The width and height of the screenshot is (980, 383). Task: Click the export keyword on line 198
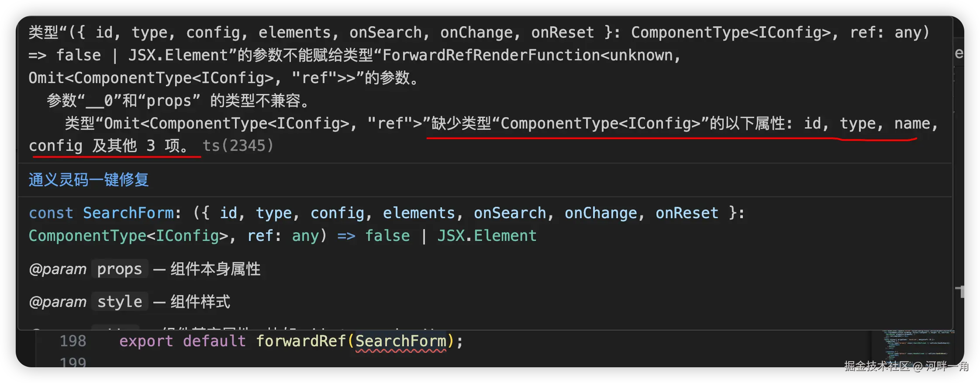click(x=146, y=341)
